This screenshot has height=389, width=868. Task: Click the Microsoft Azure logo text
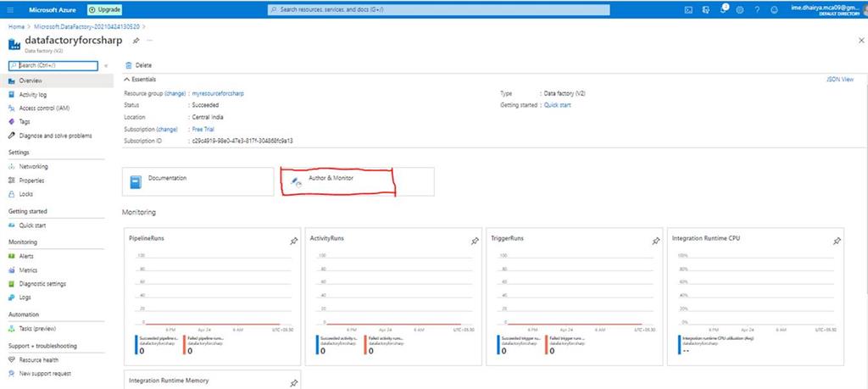(52, 10)
